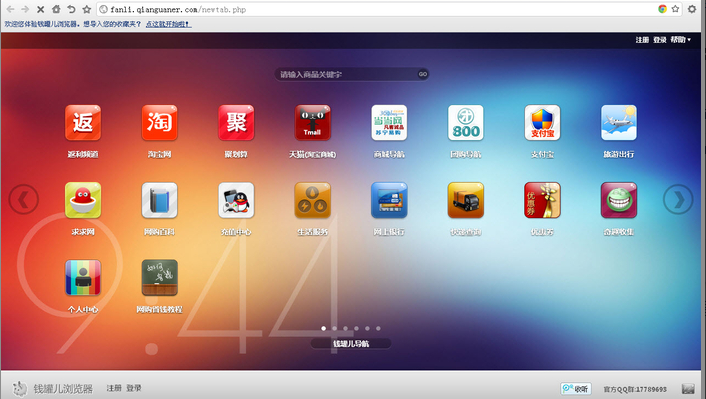
Task: Click the 官方QQ群 number text
Action: point(635,389)
